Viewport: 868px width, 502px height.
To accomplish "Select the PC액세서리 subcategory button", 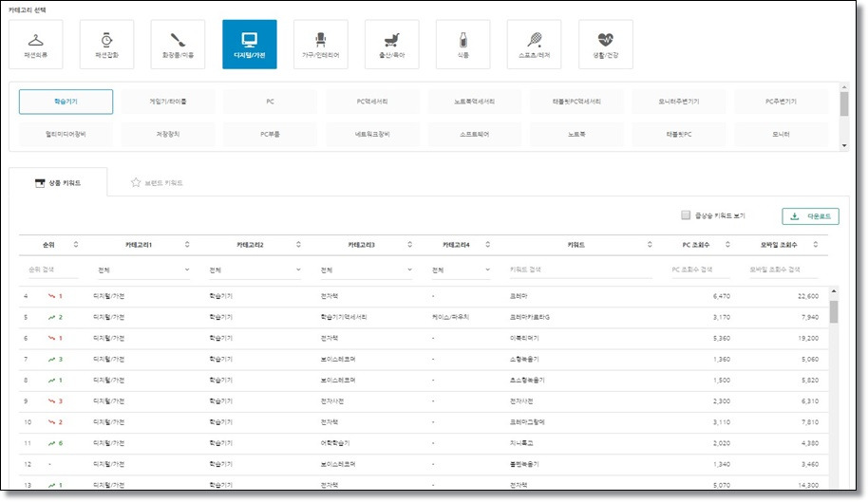I will click(372, 102).
